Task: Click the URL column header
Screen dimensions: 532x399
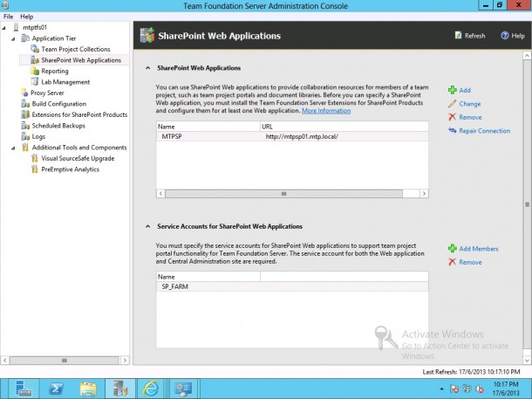Action: pos(344,127)
